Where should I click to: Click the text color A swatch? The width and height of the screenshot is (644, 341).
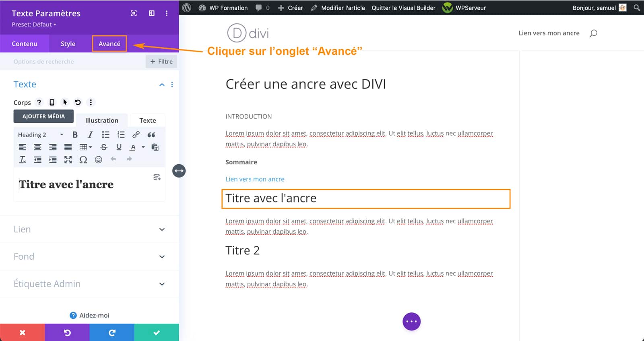pos(133,147)
